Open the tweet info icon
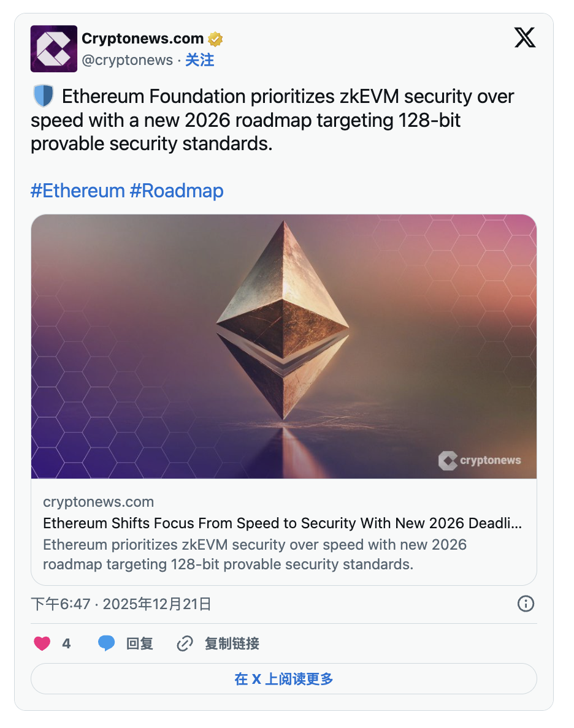Screen dimensions: 574x728 [x=526, y=604]
